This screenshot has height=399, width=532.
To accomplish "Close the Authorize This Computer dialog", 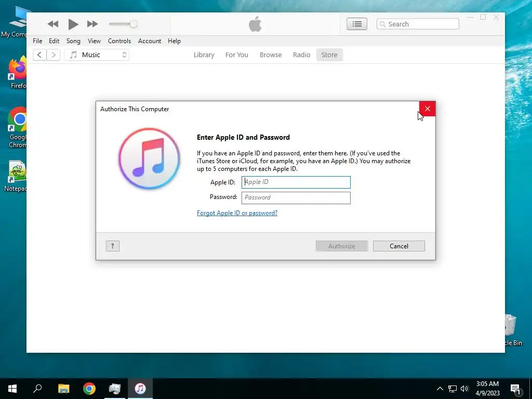I will pos(428,109).
